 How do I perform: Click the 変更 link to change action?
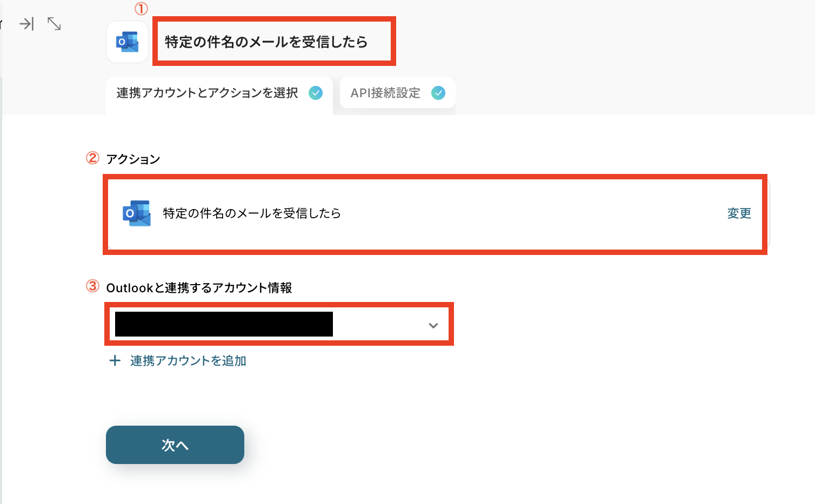point(739,213)
